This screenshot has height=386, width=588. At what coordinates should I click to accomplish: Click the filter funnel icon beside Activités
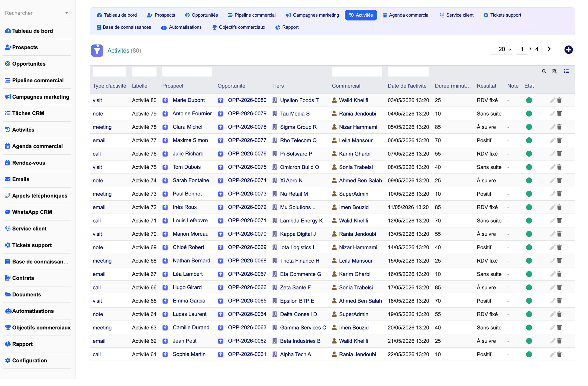[97, 51]
